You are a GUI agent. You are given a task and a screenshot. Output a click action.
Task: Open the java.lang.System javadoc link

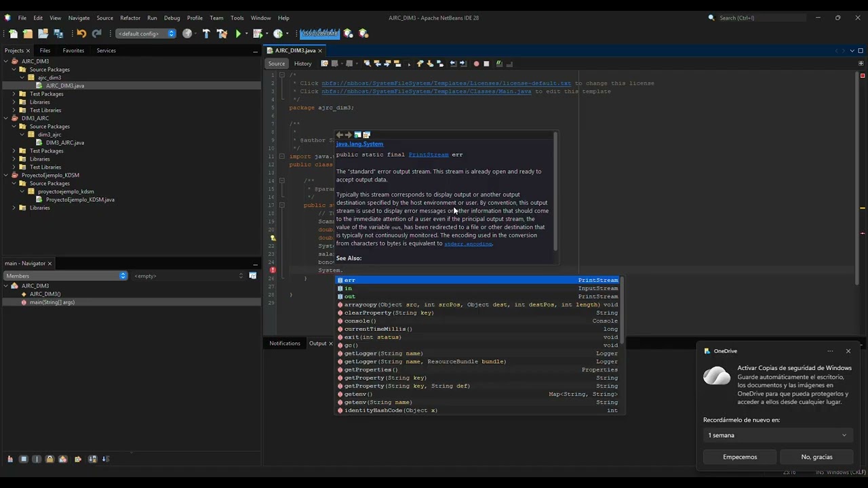359,144
